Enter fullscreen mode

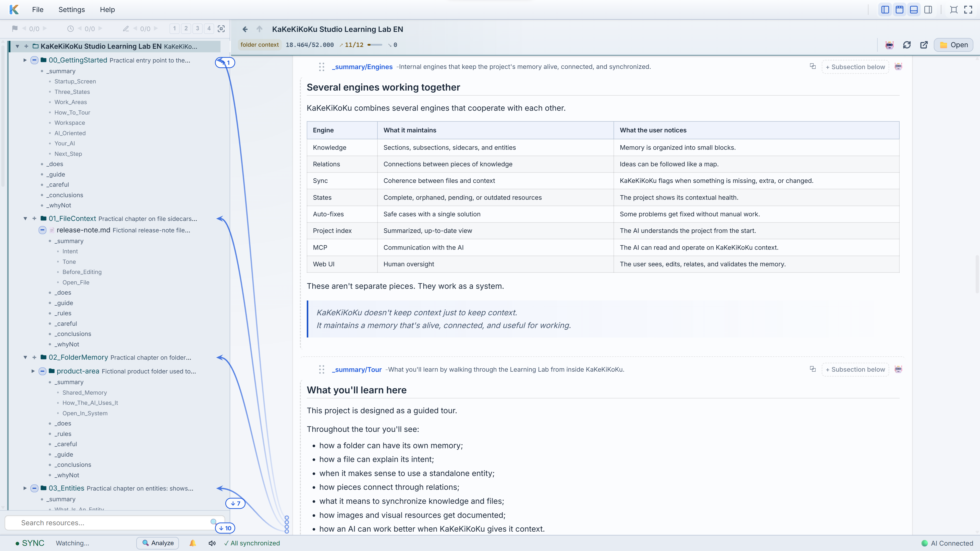point(968,9)
